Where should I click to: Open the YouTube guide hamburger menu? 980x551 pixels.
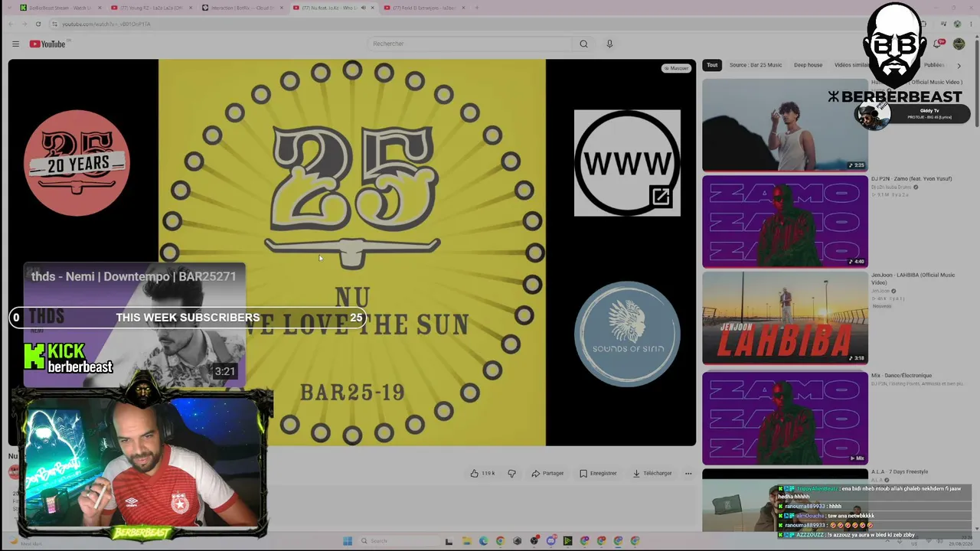tap(15, 44)
